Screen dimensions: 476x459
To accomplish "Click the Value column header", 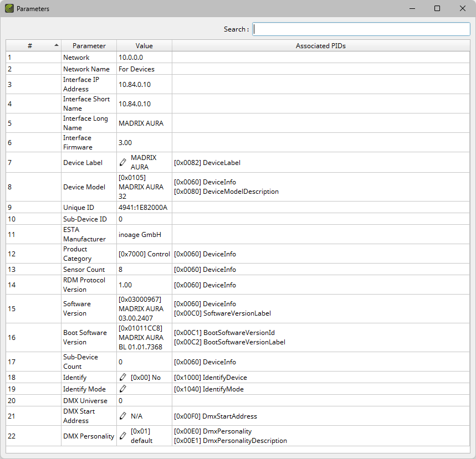I will [x=144, y=46].
